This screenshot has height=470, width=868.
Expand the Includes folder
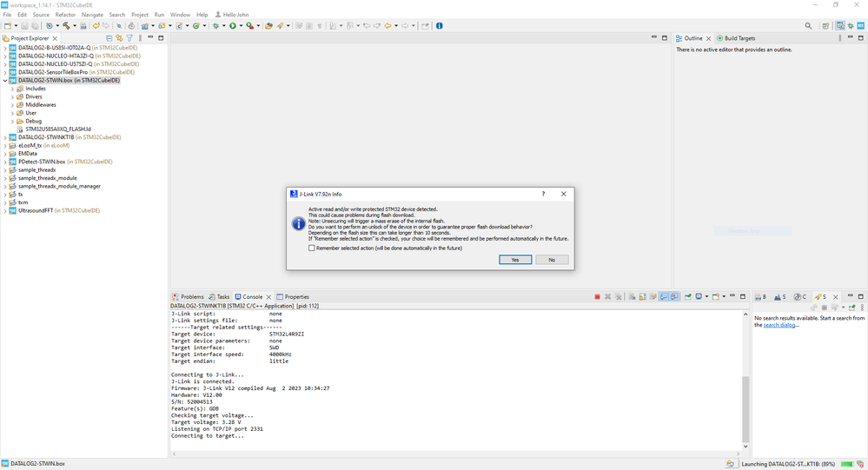point(12,89)
